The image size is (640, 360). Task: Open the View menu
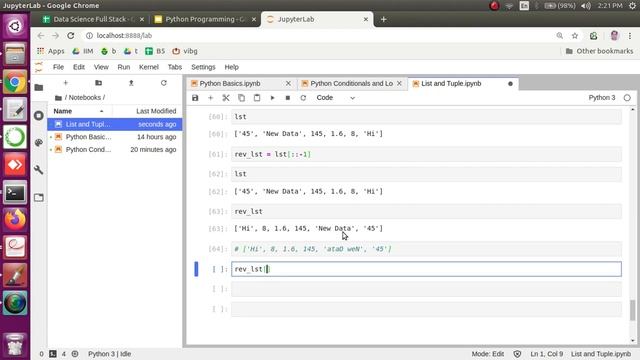(101, 67)
